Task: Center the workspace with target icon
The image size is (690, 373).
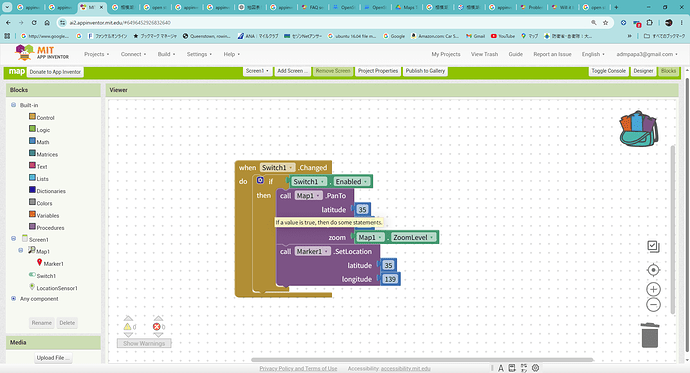Action: (653, 270)
